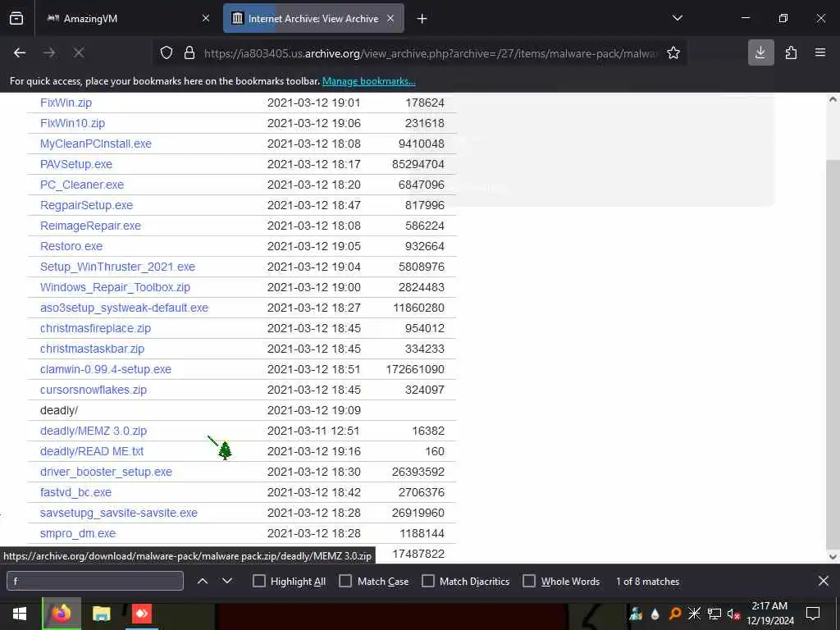The width and height of the screenshot is (840, 630).
Task: Click the address bar URL
Action: tap(430, 53)
